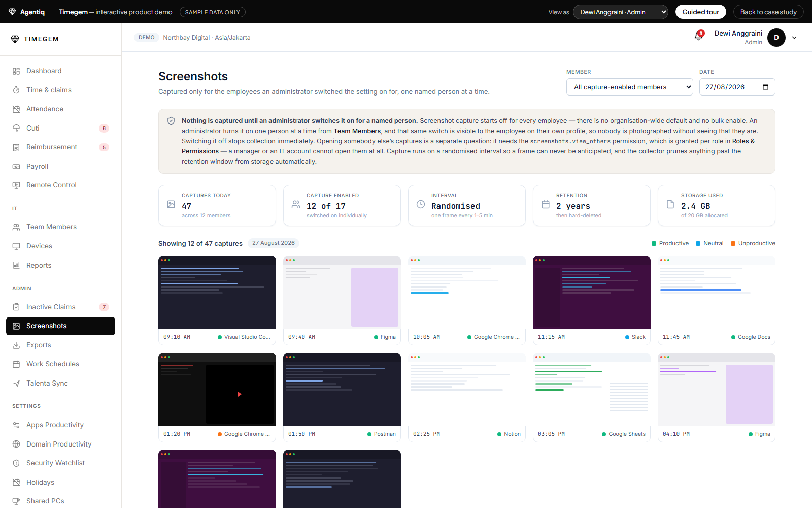Expand the Dewi Anggraini account menu chevron
Viewport: 812px width, 508px height.
pos(794,38)
